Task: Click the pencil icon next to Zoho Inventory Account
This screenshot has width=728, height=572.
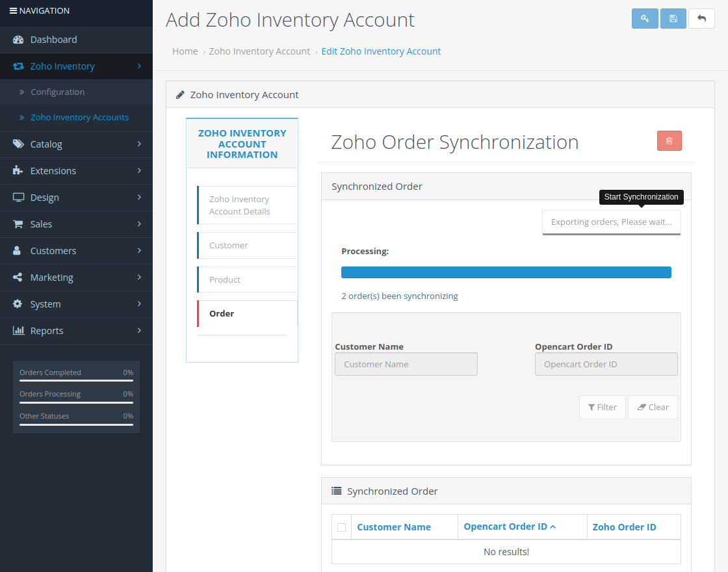Action: tap(180, 94)
